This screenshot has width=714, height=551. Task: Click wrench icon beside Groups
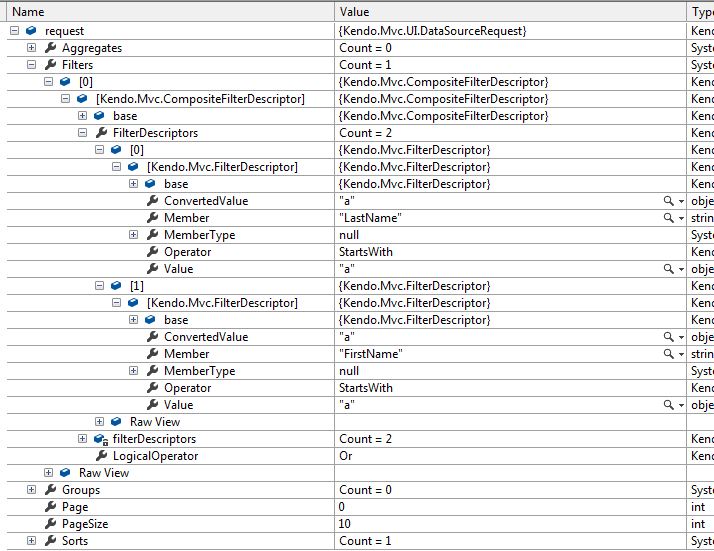[x=51, y=490]
